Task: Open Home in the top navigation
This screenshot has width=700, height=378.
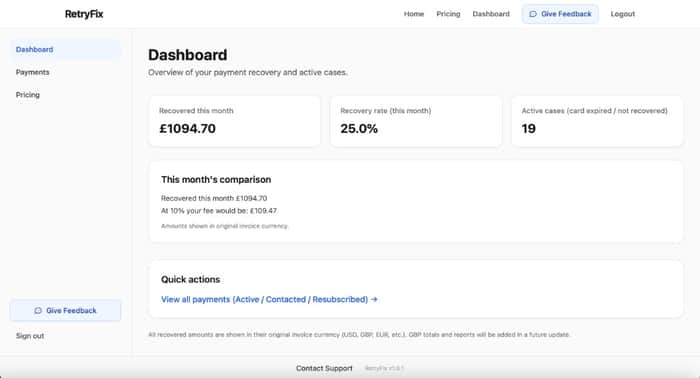Action: (414, 14)
